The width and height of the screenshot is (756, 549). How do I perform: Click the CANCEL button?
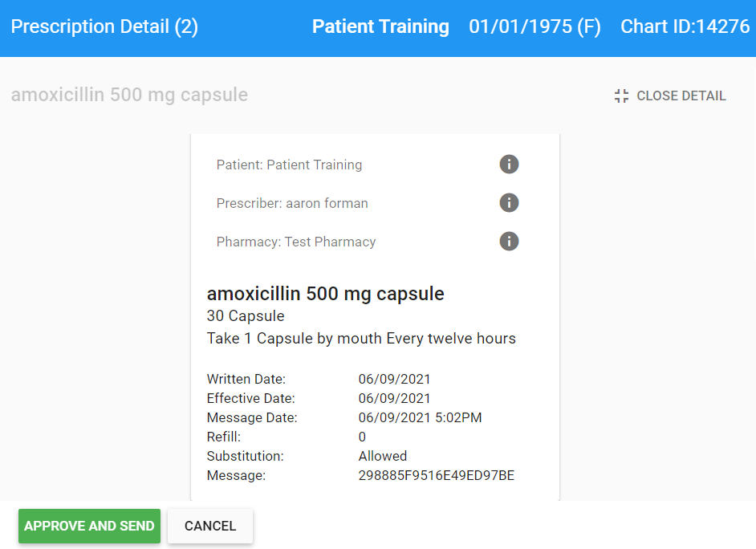point(209,526)
